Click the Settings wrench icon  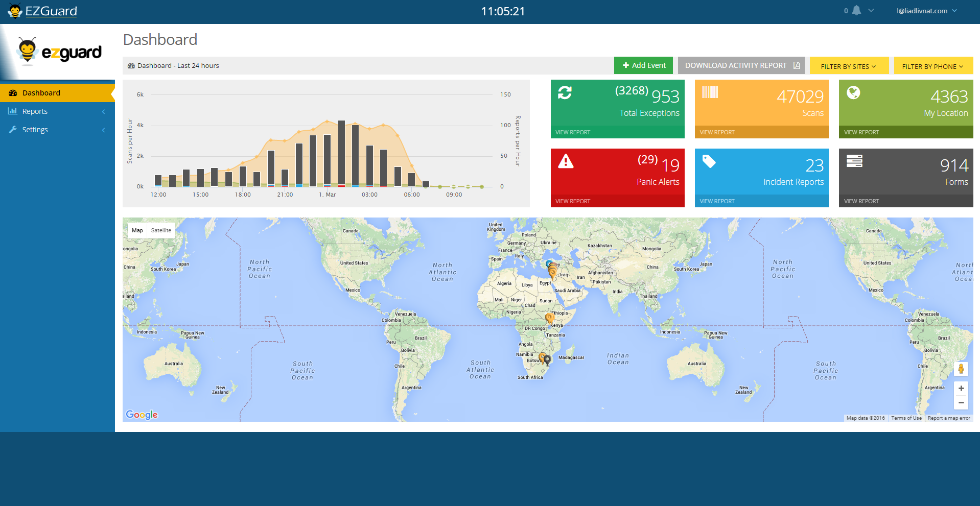[13, 130]
